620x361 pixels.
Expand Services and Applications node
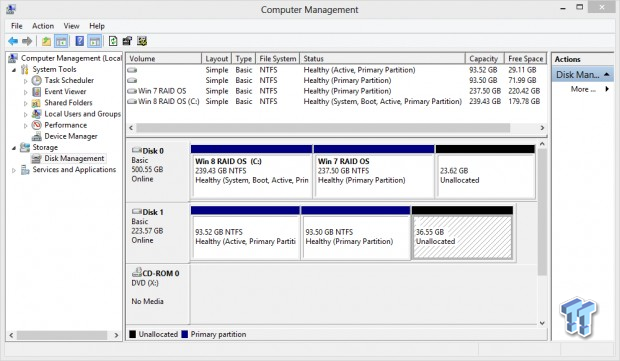[14, 170]
